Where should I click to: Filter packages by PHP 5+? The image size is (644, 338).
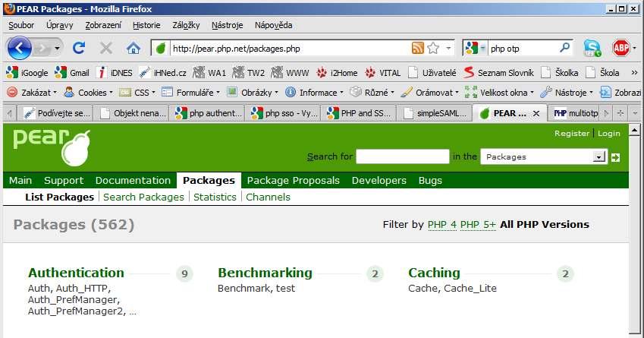click(x=478, y=225)
